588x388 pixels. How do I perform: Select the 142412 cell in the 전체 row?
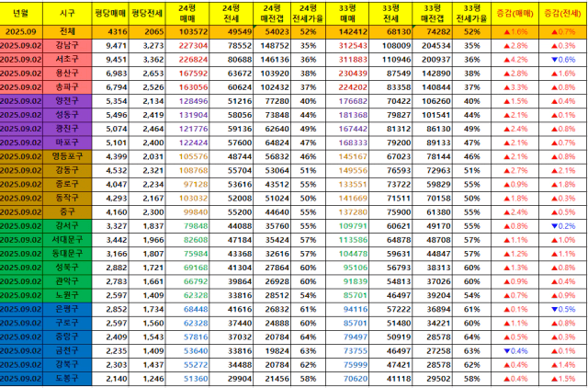point(347,32)
